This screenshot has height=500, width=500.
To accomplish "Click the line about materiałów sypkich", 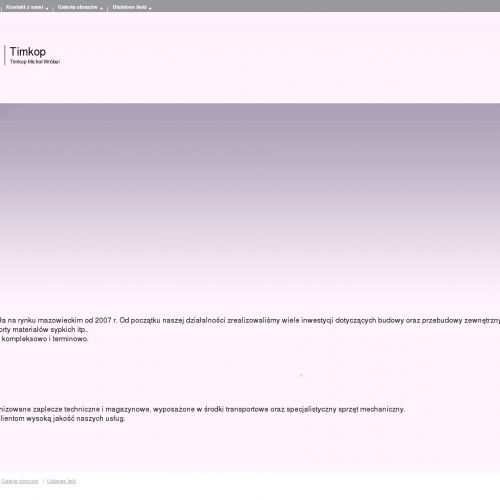I will (x=44, y=330).
